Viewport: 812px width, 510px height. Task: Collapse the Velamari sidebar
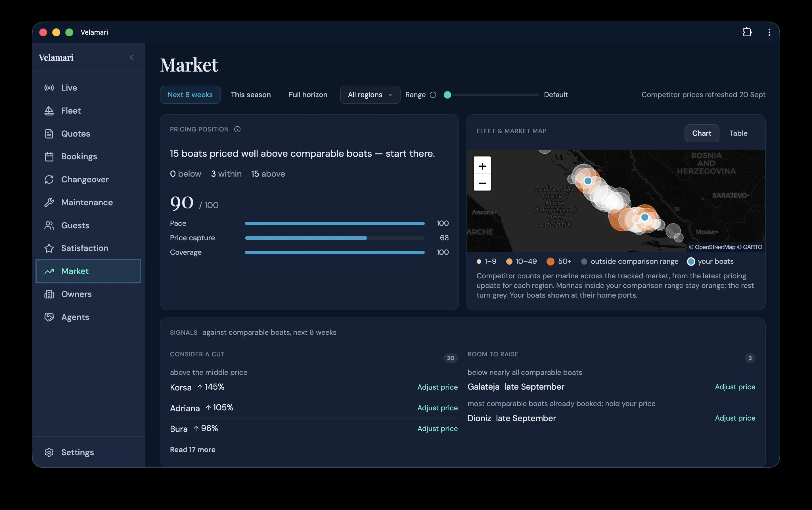131,57
